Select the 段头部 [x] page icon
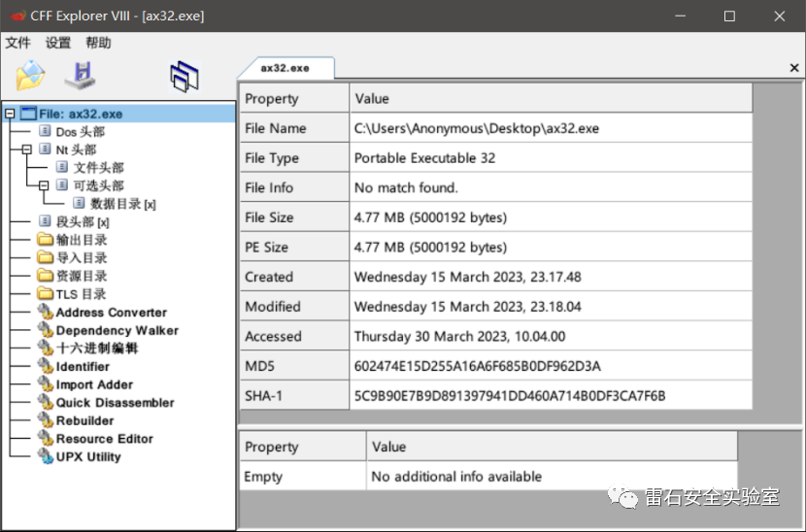 click(x=46, y=221)
